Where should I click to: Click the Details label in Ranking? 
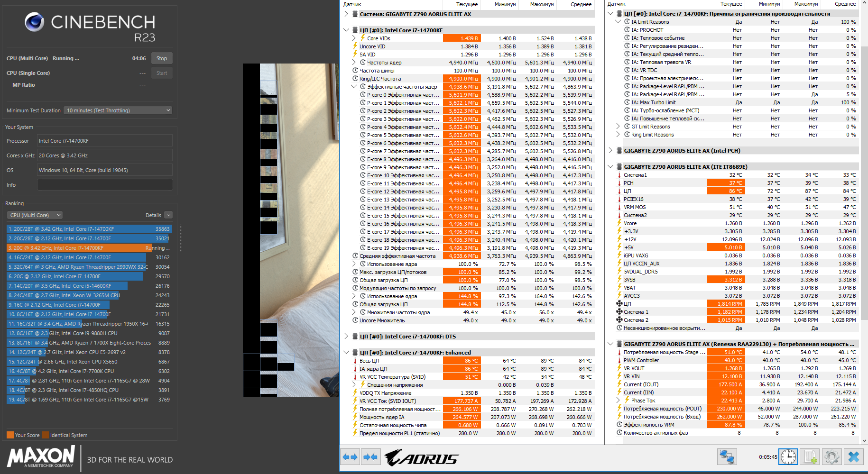coord(153,215)
